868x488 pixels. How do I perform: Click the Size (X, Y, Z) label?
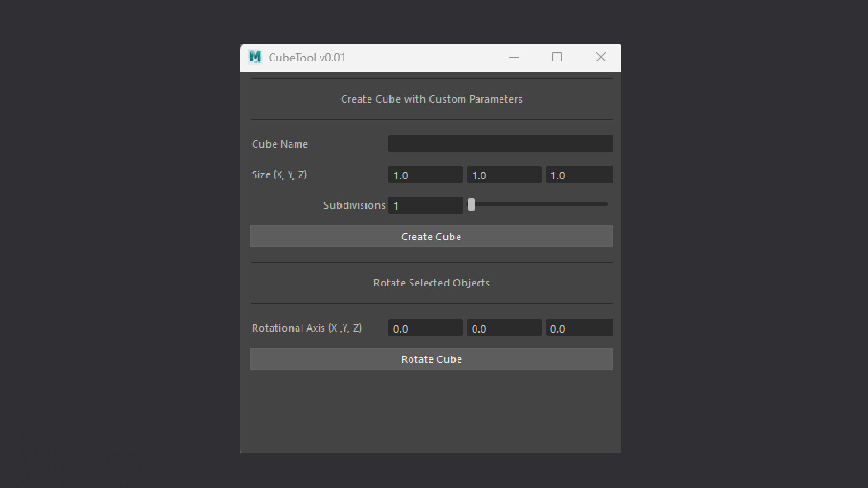click(x=279, y=175)
